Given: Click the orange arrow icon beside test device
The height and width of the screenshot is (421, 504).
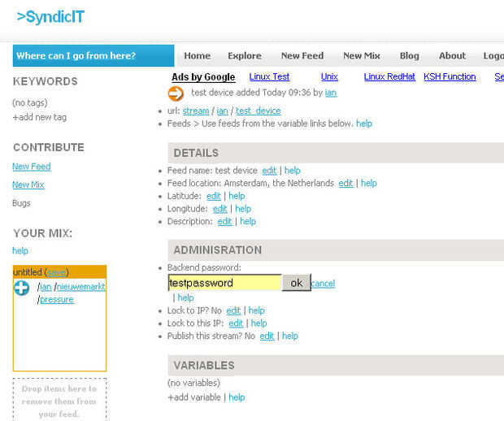Looking at the screenshot, I should [176, 93].
